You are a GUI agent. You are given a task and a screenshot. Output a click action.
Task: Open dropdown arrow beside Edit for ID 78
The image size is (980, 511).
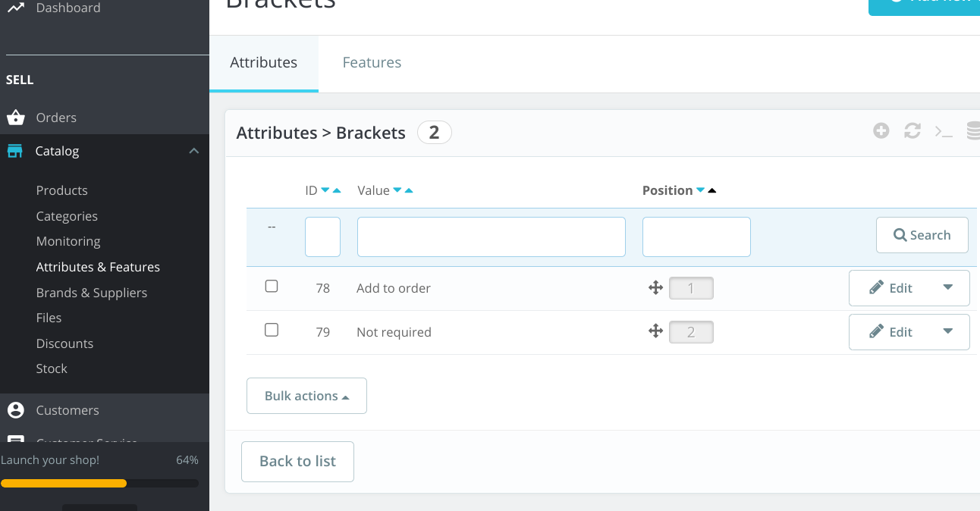point(947,288)
